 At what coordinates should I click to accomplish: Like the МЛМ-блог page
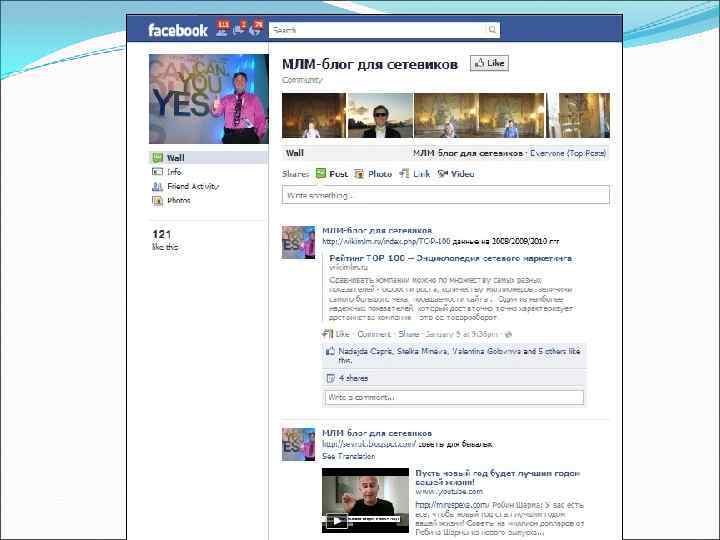point(489,63)
